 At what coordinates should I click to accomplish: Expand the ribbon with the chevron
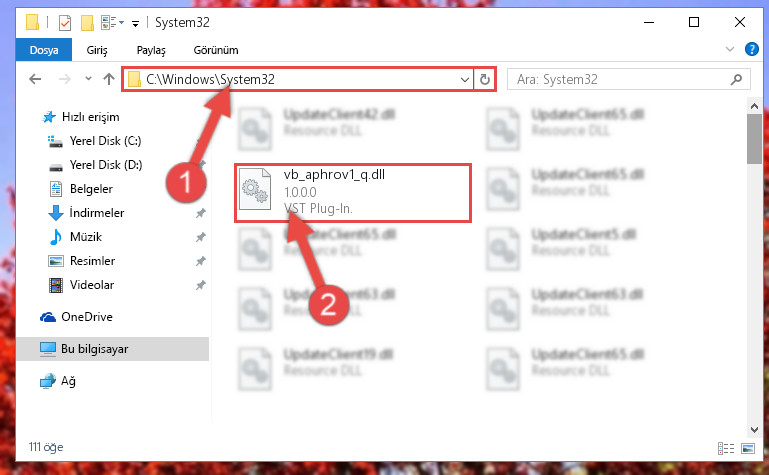tap(730, 49)
